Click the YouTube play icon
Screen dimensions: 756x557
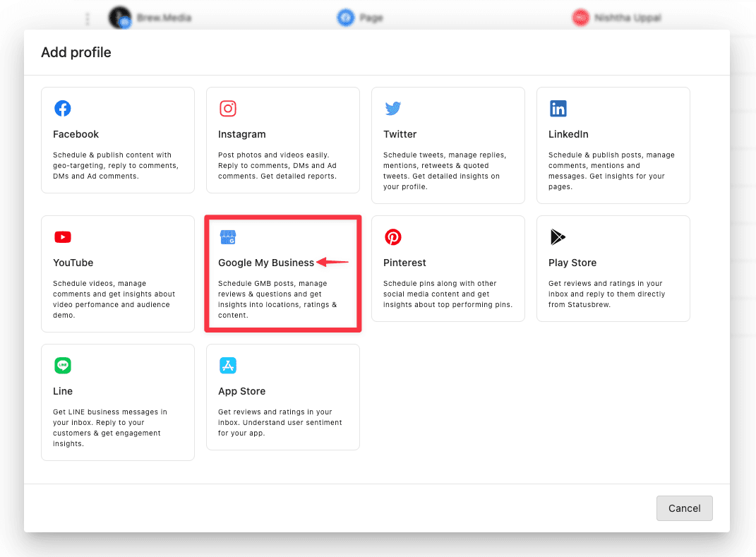coord(63,236)
